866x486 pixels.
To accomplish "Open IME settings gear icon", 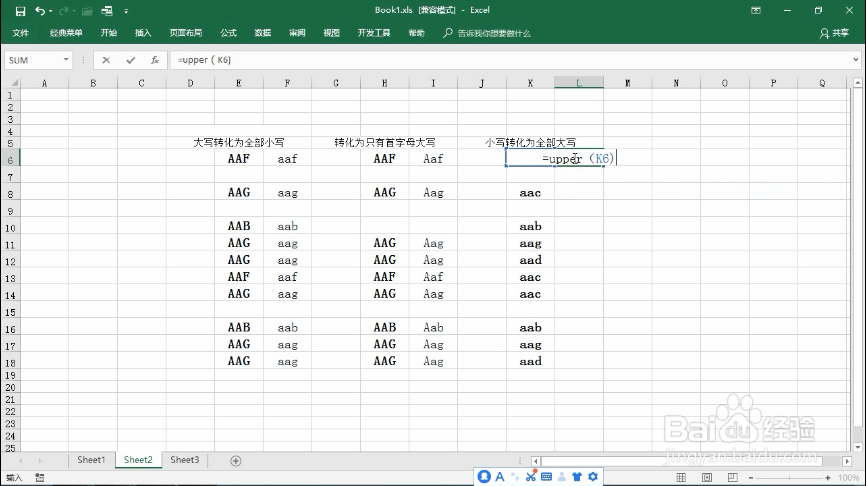I will click(593, 477).
